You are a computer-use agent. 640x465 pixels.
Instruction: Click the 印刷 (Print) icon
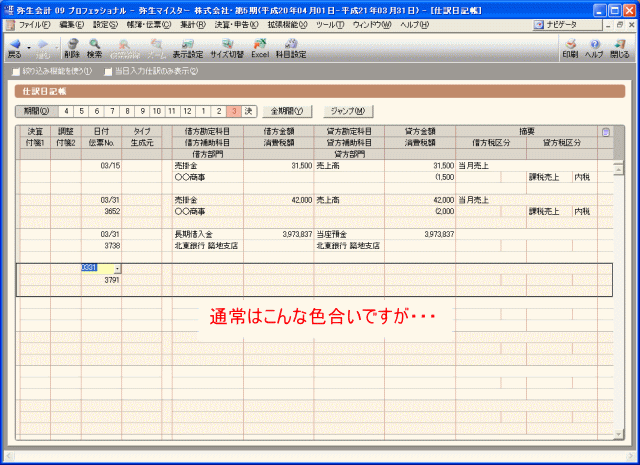pos(569,48)
